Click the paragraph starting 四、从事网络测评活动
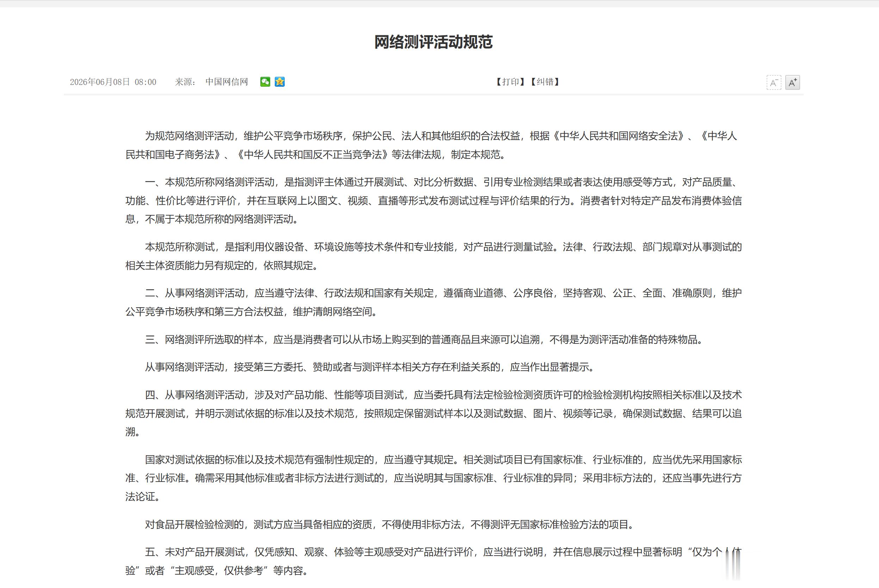The width and height of the screenshot is (879, 588). click(433, 413)
